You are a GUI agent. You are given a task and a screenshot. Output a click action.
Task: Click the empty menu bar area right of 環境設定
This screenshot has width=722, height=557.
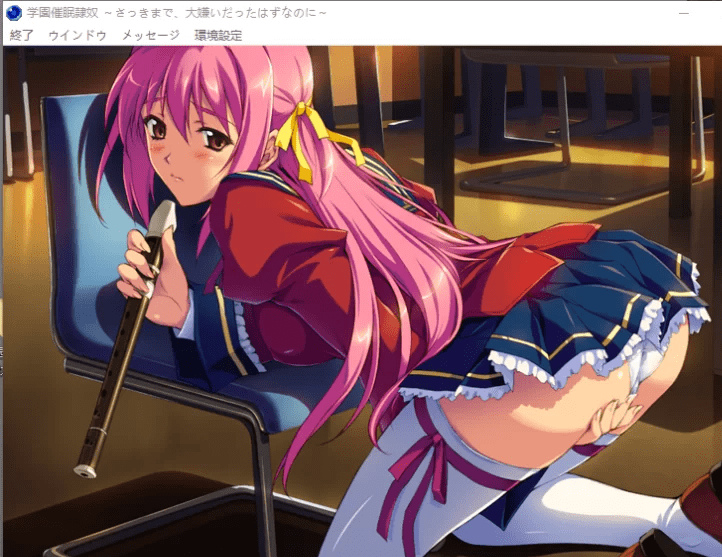480,35
